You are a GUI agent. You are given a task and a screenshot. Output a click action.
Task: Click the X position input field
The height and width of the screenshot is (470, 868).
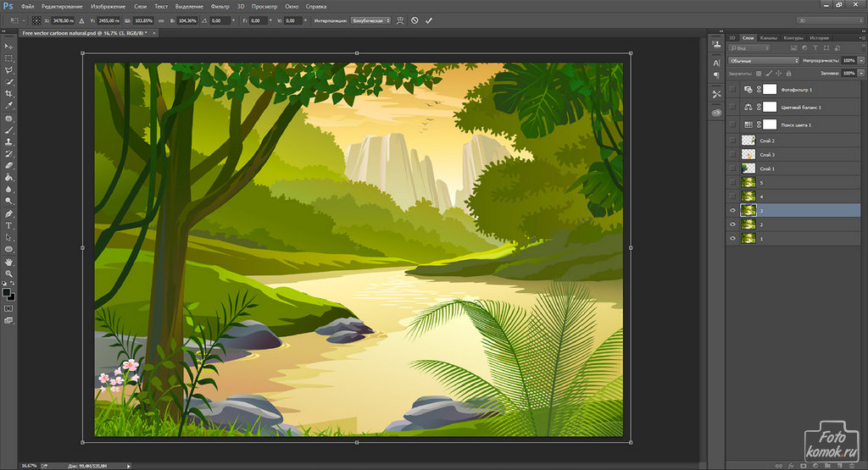[x=63, y=19]
